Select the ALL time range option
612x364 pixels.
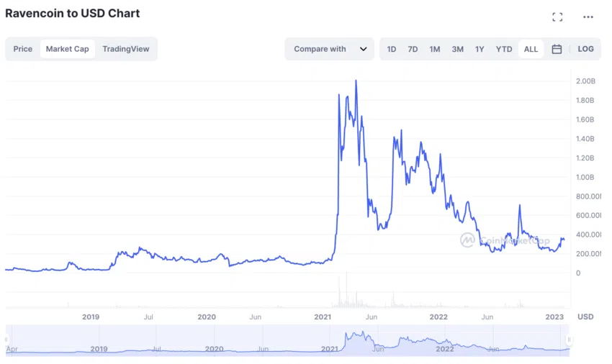pyautogui.click(x=531, y=49)
